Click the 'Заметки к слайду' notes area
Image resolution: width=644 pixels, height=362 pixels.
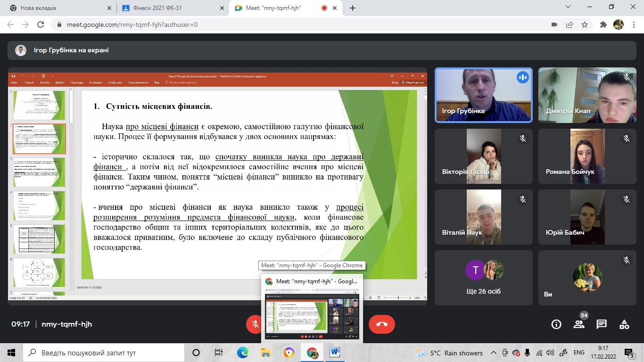coord(89,287)
